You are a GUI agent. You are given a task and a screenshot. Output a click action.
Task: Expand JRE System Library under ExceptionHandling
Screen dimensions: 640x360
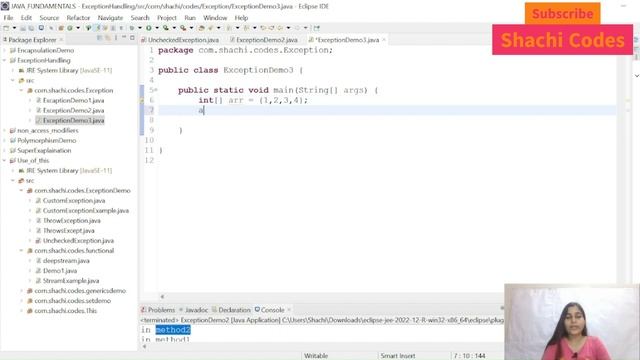13,70
